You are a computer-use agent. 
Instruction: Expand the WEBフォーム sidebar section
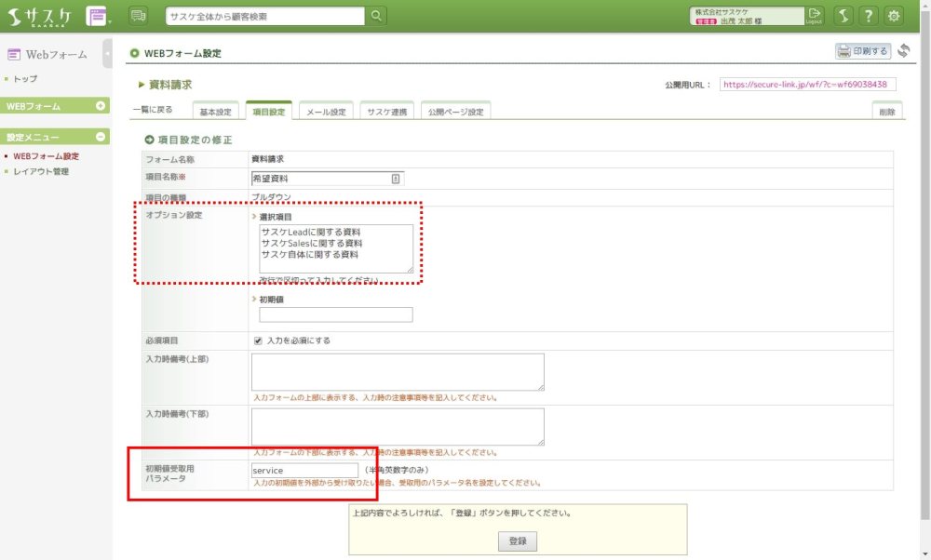pos(101,106)
